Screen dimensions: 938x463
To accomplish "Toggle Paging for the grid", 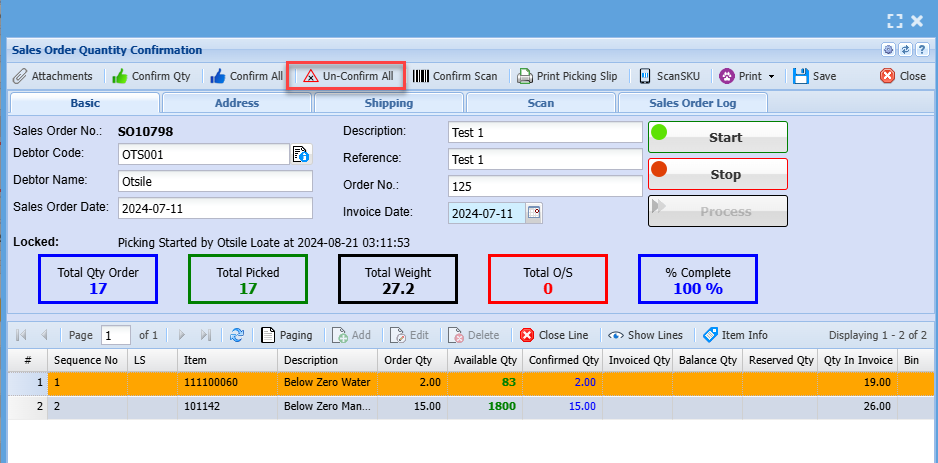I will tap(286, 335).
